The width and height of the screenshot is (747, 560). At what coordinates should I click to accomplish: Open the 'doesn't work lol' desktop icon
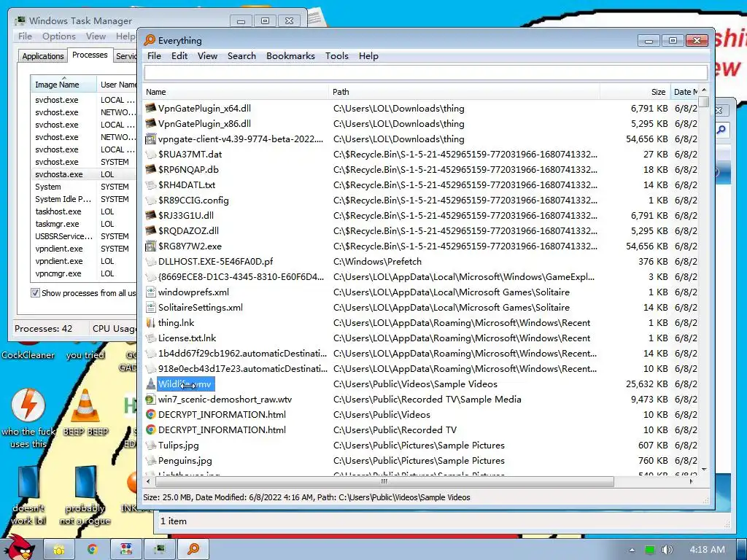click(x=28, y=482)
